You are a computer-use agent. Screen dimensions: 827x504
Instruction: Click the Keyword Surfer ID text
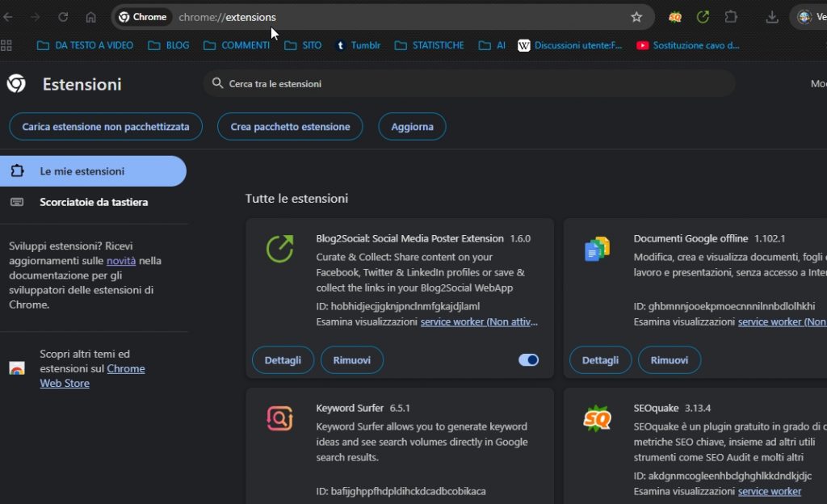click(x=401, y=491)
